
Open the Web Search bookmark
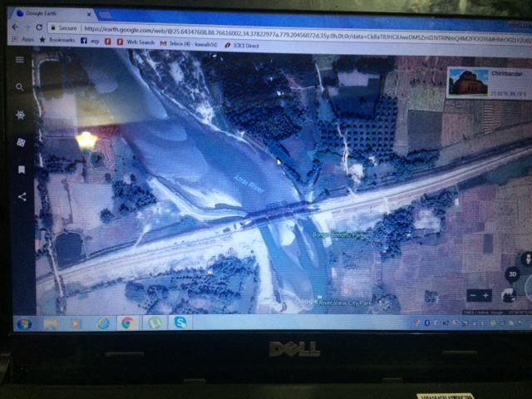point(136,42)
